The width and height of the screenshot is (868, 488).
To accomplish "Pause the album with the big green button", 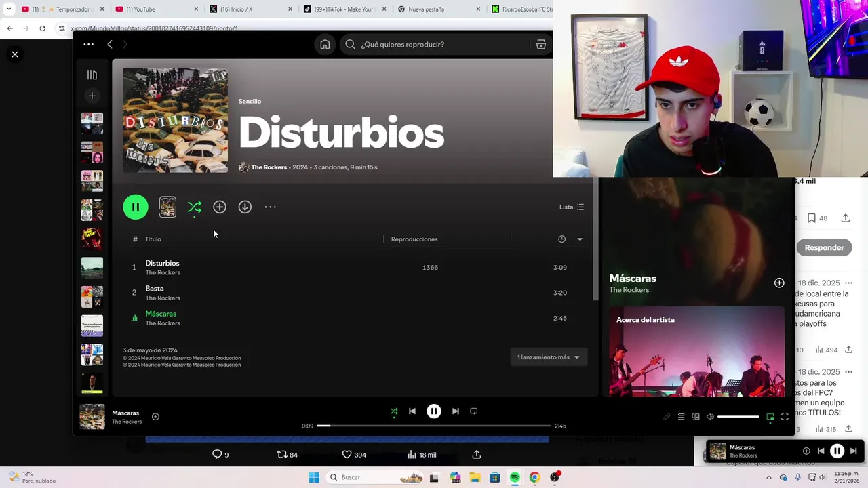I will [x=136, y=207].
